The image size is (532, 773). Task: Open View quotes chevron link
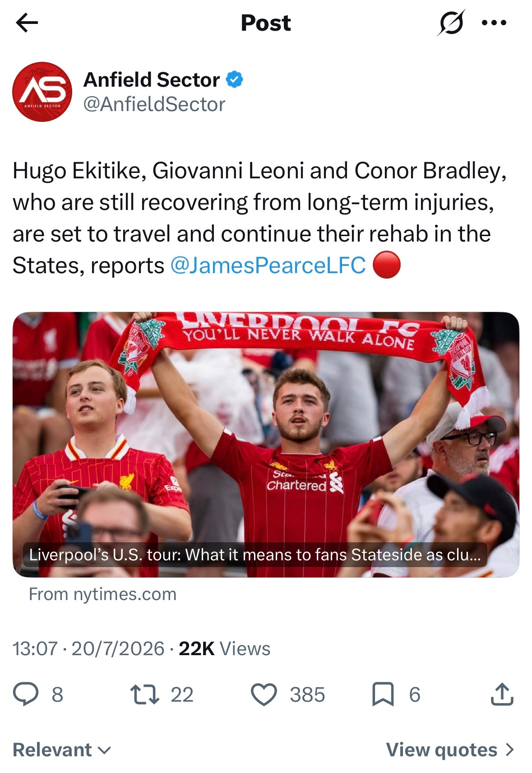(450, 750)
